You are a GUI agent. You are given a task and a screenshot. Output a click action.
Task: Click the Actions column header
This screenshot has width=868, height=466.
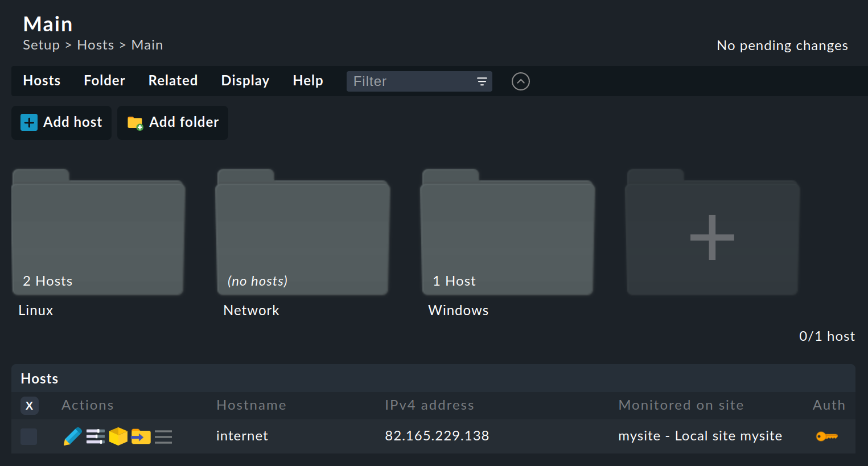[88, 405]
